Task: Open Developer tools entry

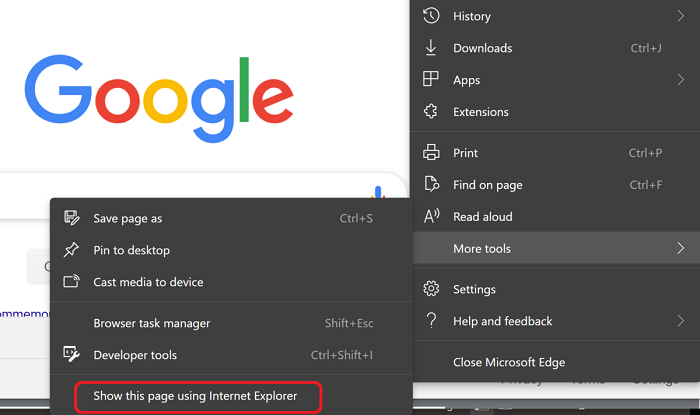Action: click(x=231, y=355)
